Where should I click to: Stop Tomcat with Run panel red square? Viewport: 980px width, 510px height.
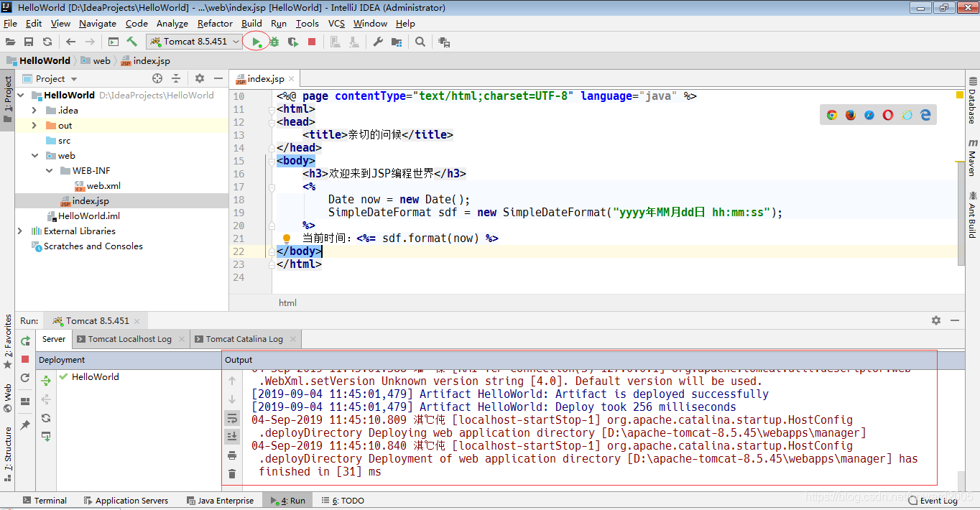(25, 359)
